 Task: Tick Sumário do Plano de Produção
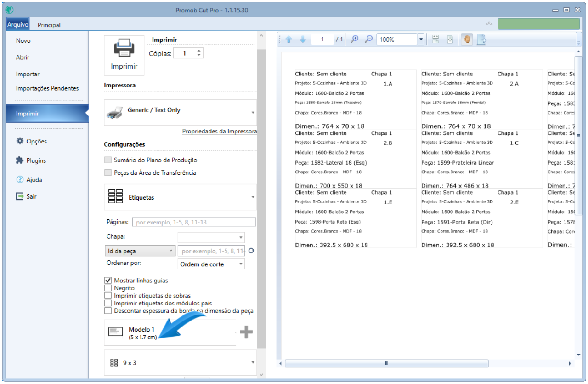108,160
